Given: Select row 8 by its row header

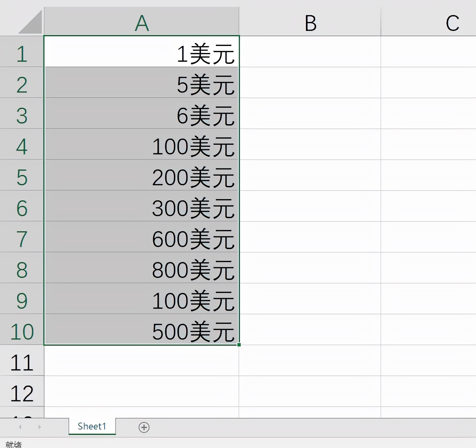Looking at the screenshot, I should point(22,268).
